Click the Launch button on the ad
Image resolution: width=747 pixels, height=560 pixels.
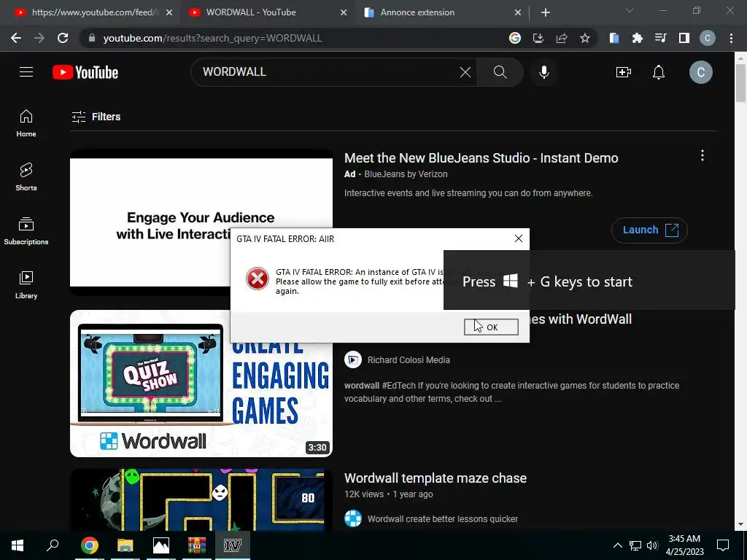(649, 230)
